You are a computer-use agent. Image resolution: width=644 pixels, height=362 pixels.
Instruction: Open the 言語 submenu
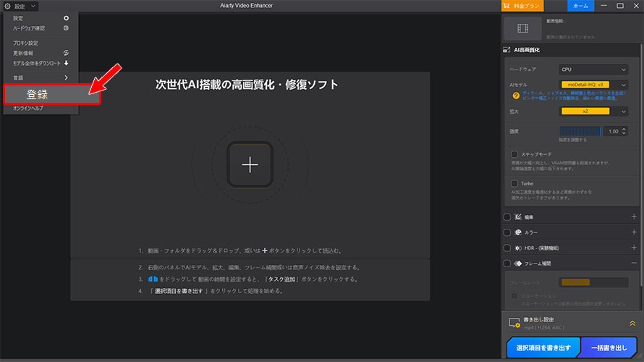pyautogui.click(x=41, y=77)
